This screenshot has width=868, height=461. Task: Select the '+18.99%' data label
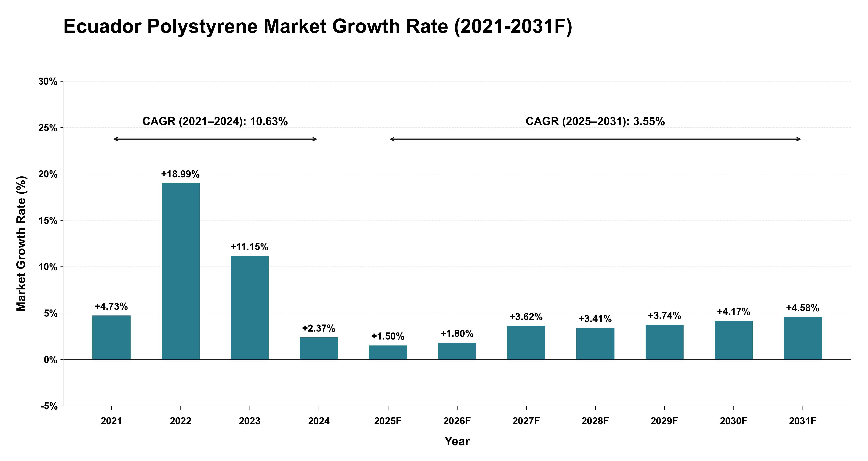tap(181, 174)
